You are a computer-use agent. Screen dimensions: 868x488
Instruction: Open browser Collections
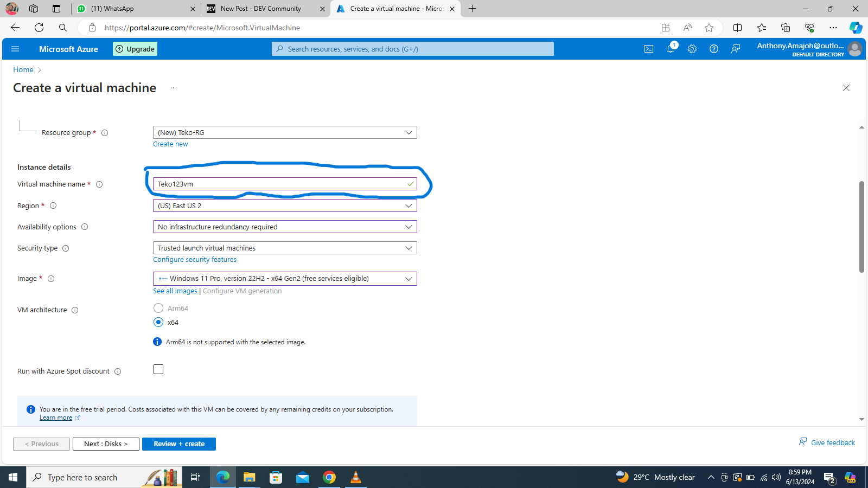tap(786, 28)
